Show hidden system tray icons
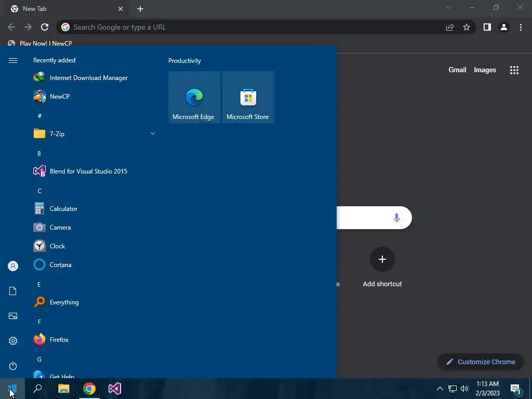The image size is (532, 399). 440,389
